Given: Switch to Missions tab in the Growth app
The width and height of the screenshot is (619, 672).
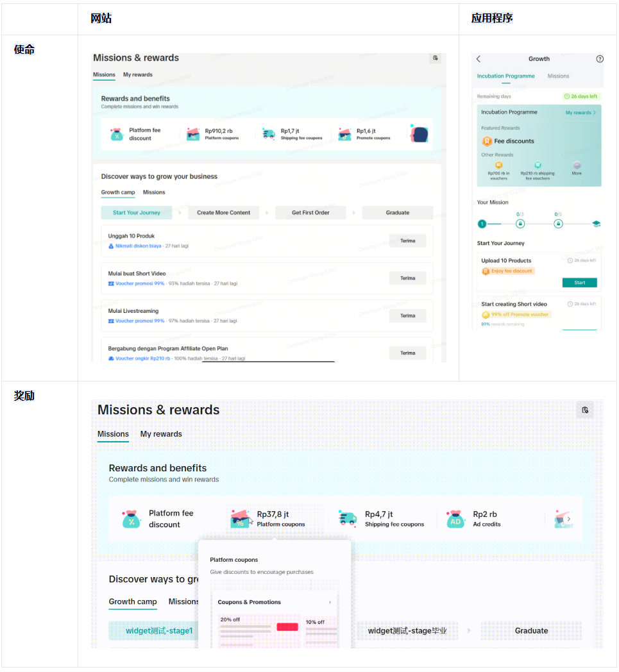Looking at the screenshot, I should coord(558,76).
